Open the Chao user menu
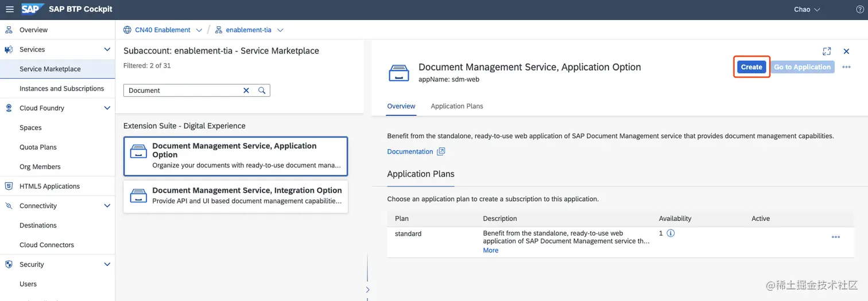Viewport: 868px width, 301px height. click(807, 10)
